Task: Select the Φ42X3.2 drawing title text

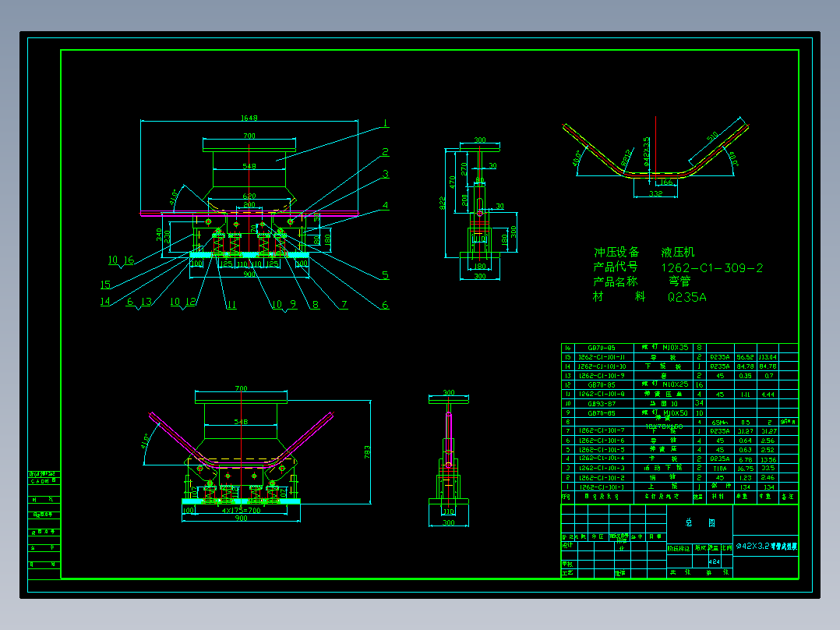Action: pos(766,547)
